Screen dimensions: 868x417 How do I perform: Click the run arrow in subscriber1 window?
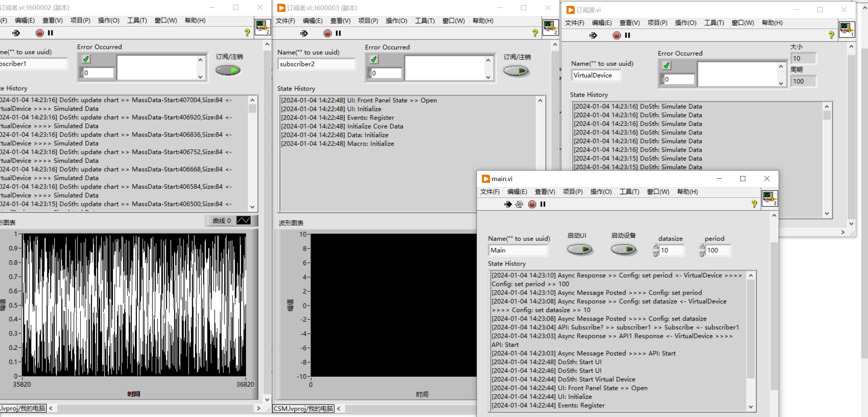pos(16,33)
